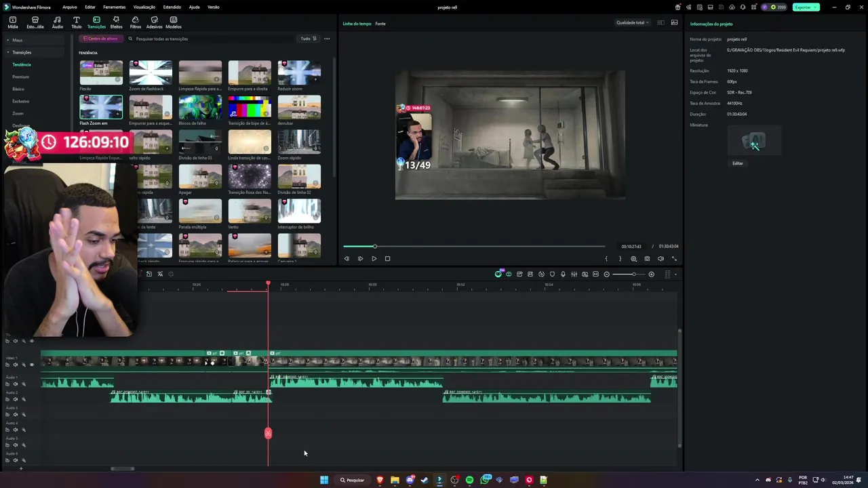Select the Premium transitions category
The height and width of the screenshot is (488, 868).
pos(20,77)
